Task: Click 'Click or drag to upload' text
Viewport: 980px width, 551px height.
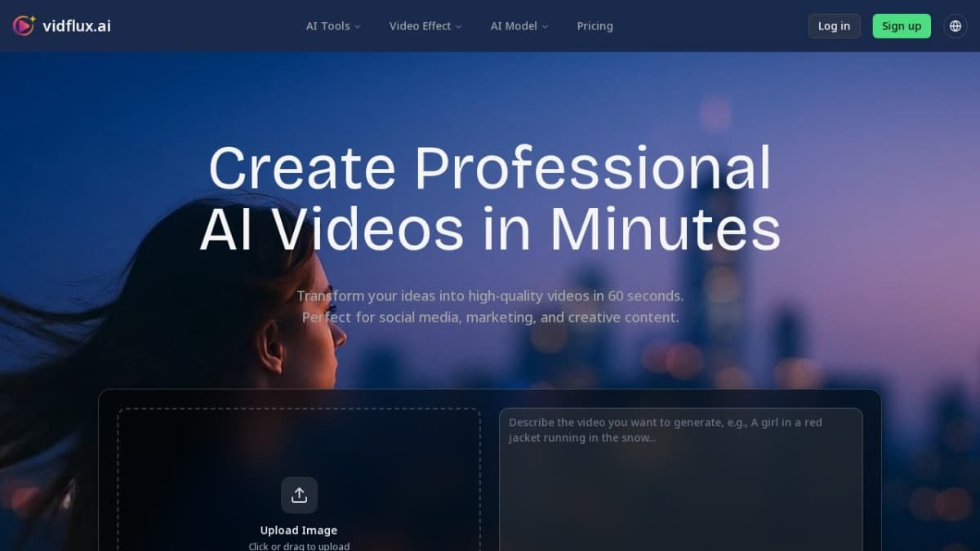Action: 299,545
